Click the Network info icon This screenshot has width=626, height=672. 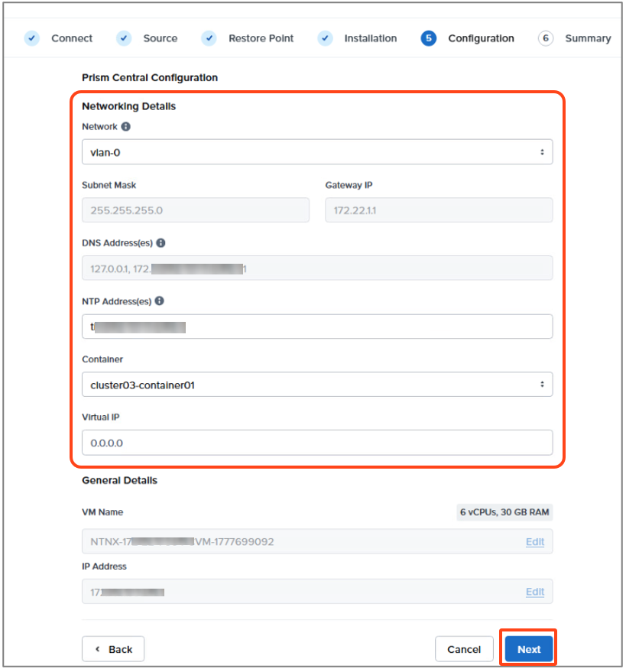(125, 126)
